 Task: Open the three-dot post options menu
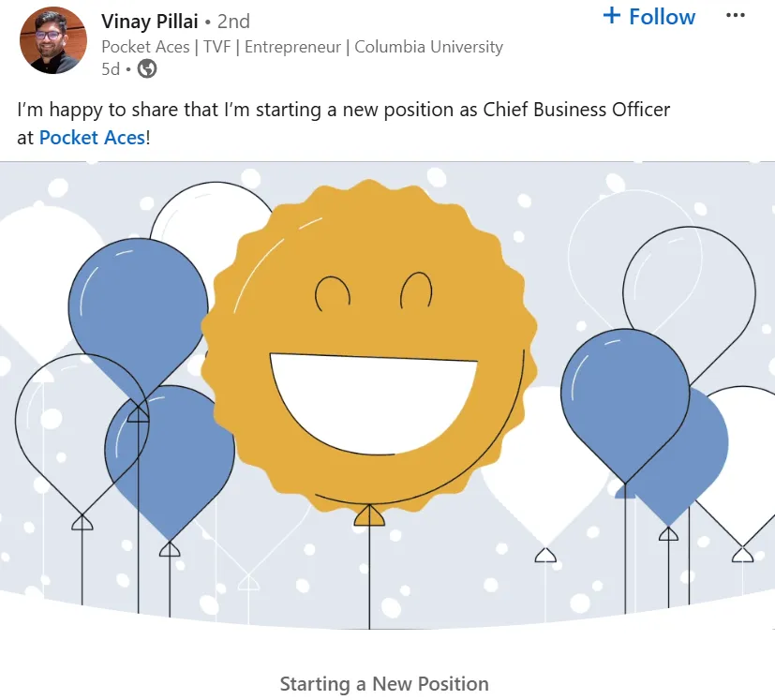[x=736, y=16]
